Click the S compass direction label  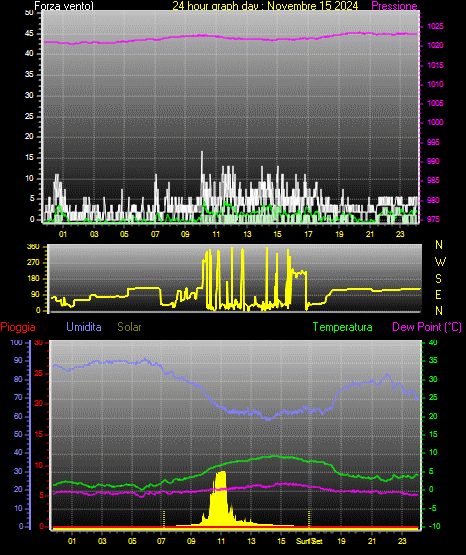click(x=439, y=279)
